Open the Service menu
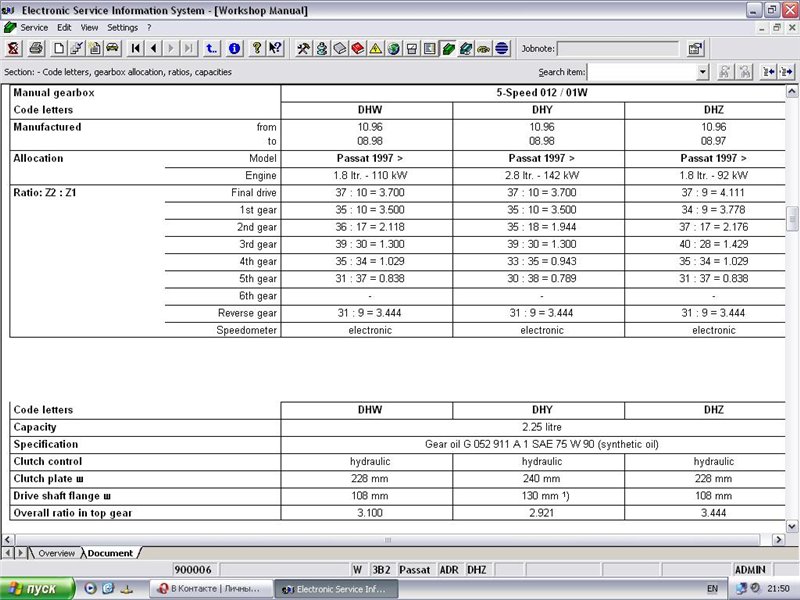 point(34,28)
